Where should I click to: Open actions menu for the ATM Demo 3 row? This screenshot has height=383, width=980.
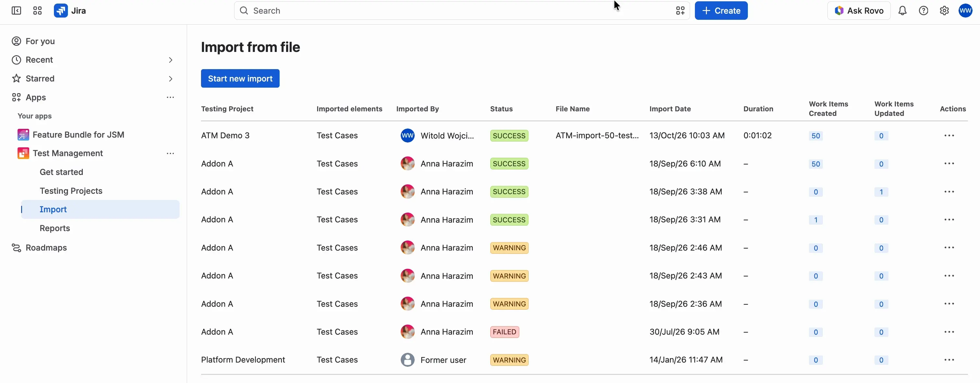point(949,135)
